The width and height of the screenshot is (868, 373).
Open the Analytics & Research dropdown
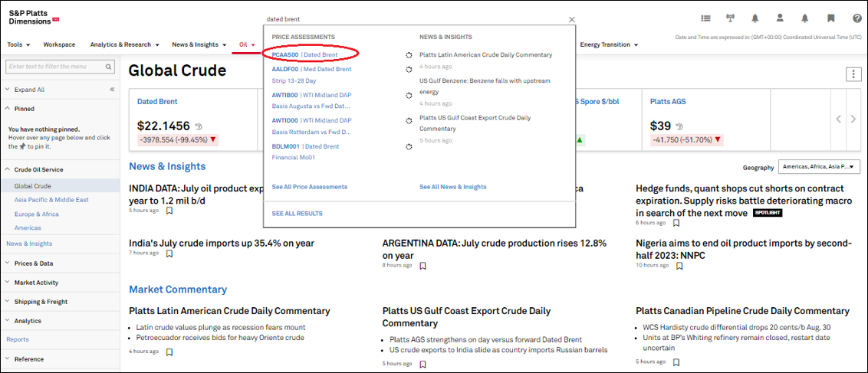pyautogui.click(x=124, y=44)
